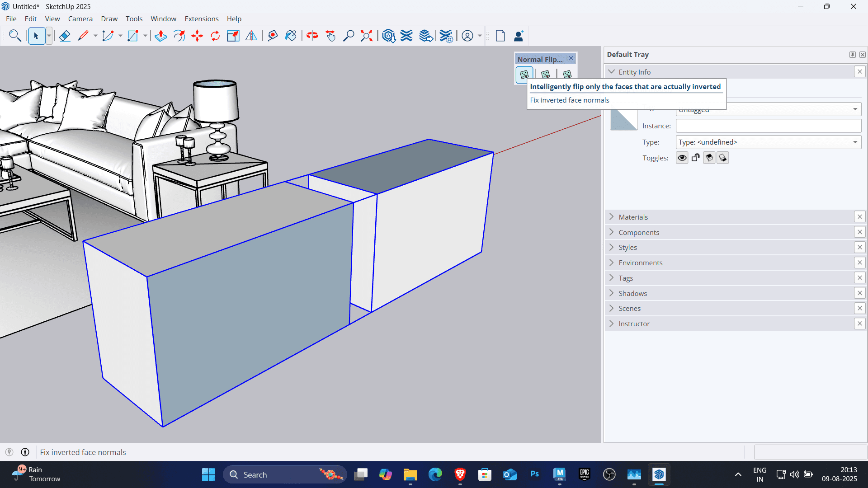Open the Extensions menu
Viewport: 868px width, 488px height.
[201, 19]
